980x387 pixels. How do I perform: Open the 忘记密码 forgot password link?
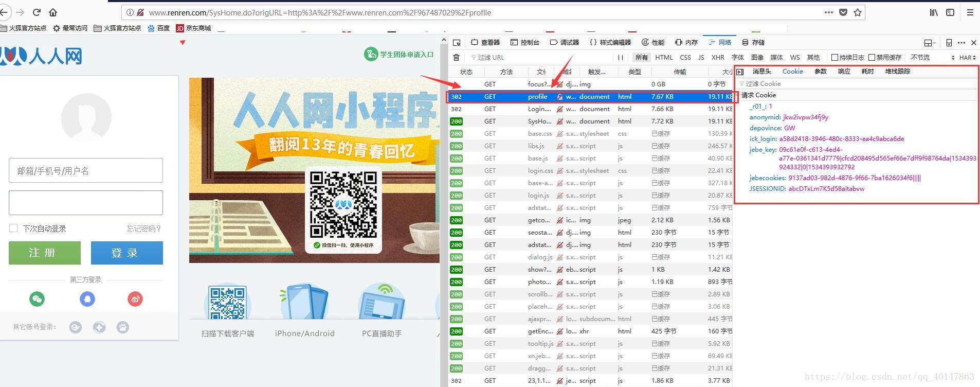[144, 228]
